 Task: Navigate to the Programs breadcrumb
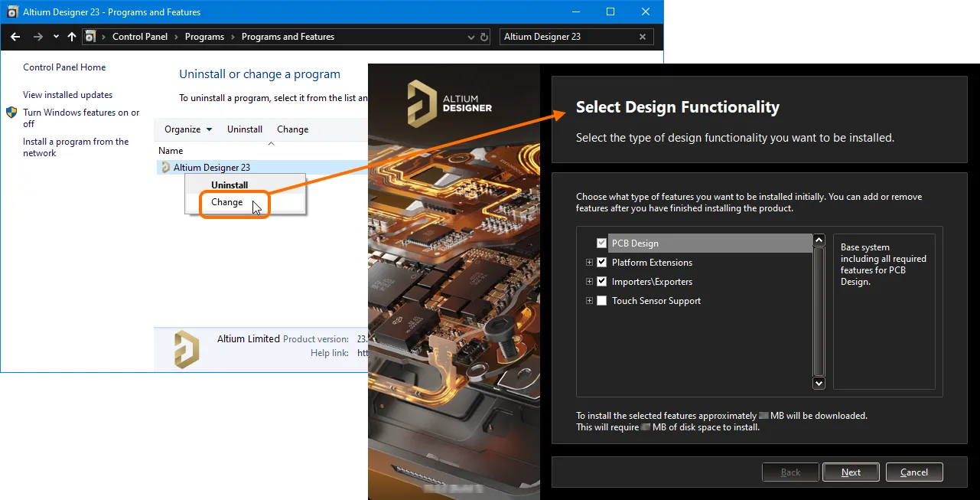point(204,37)
